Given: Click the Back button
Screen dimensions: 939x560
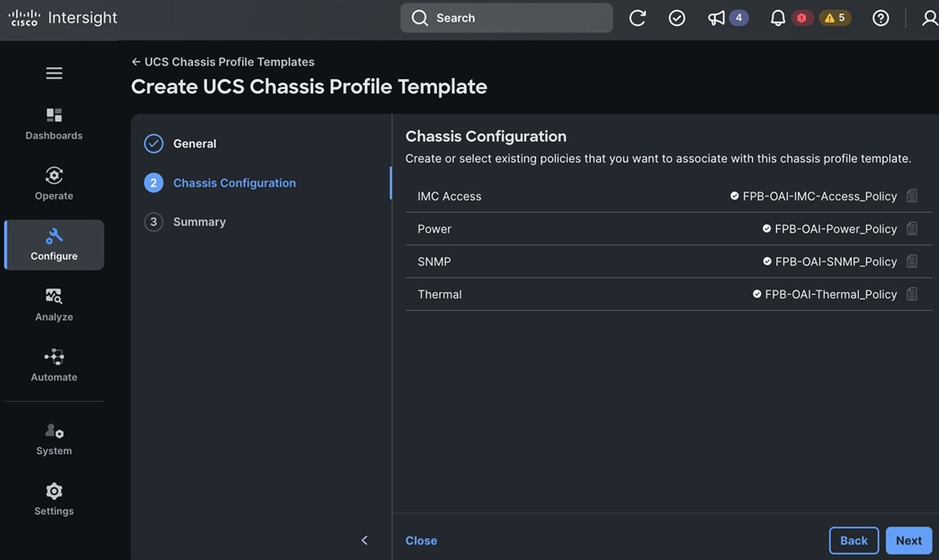Looking at the screenshot, I should [854, 540].
